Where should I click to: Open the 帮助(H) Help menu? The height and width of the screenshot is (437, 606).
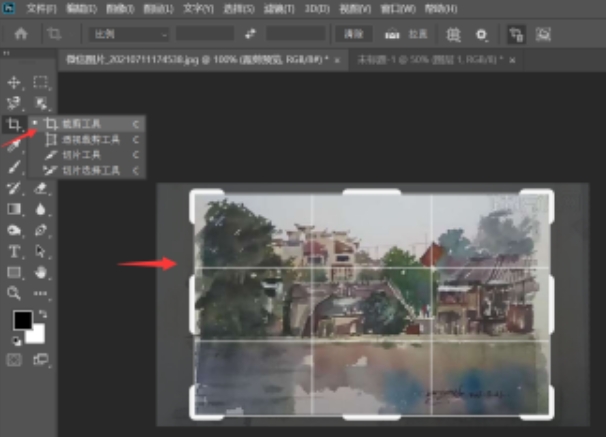point(441,9)
